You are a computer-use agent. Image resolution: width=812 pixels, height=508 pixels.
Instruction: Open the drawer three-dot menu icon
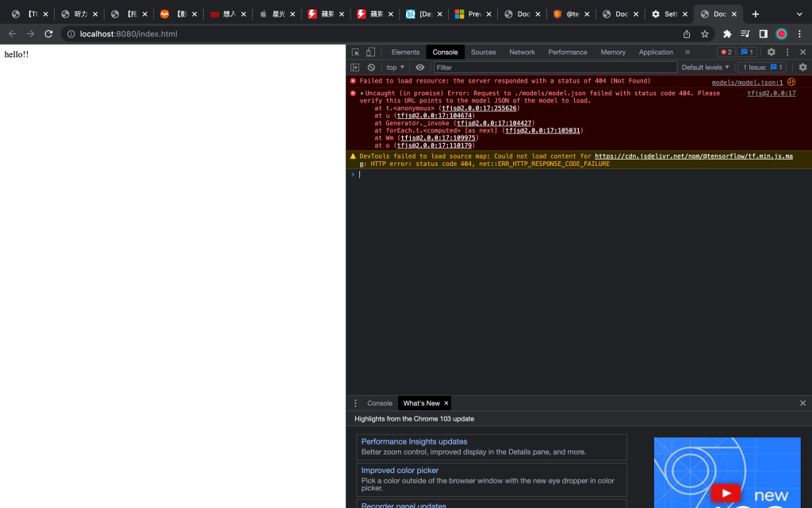355,403
